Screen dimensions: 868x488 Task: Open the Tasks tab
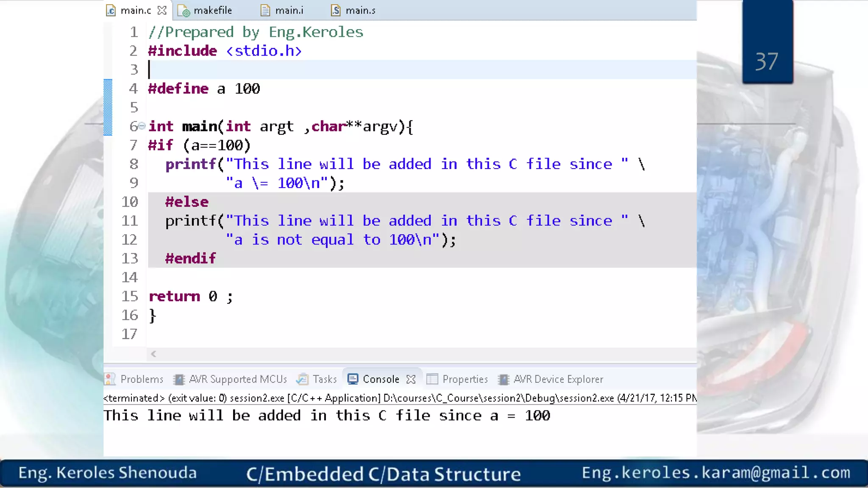pos(324,379)
